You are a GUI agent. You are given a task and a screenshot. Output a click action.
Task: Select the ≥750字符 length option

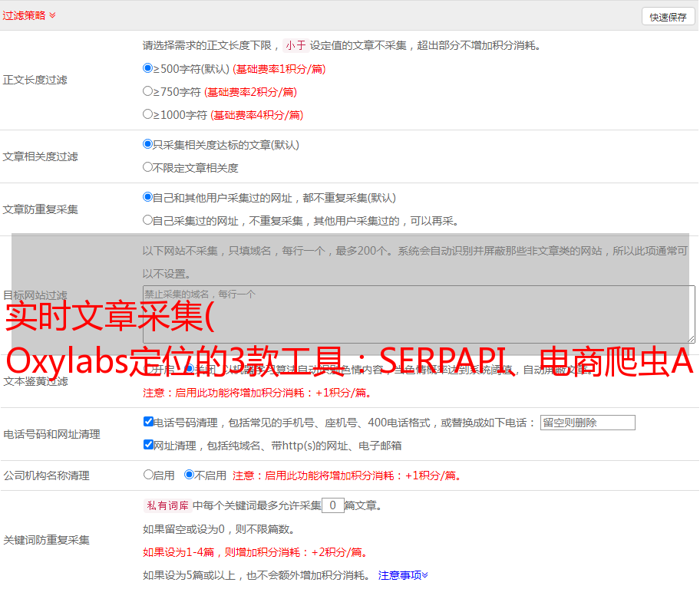click(x=148, y=91)
